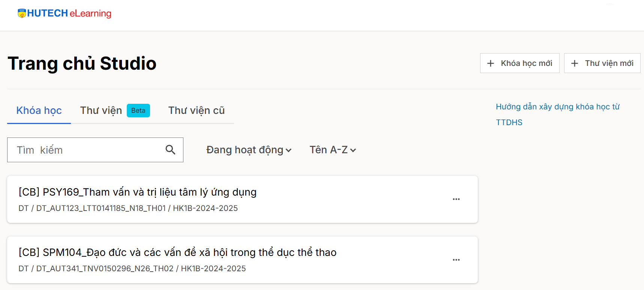Switch to the Khóa học tab
Screen dimensions: 644x290
39,111
